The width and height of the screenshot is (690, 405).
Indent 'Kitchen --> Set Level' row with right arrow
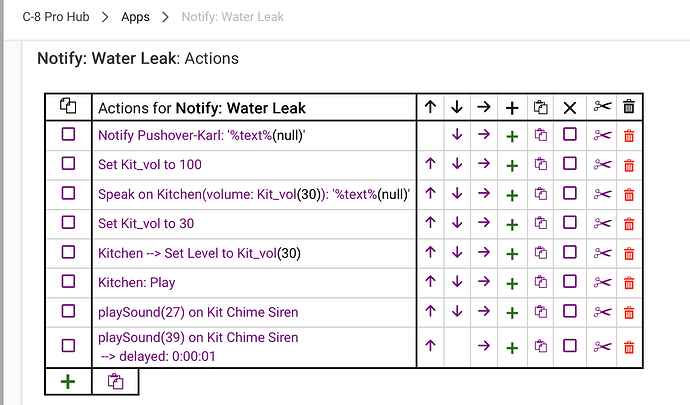pyautogui.click(x=484, y=252)
